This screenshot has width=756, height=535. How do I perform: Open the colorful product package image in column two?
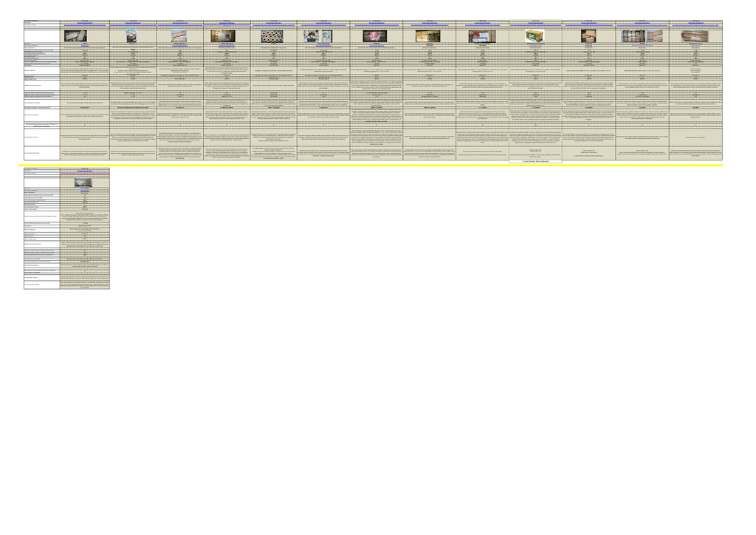tap(131, 35)
